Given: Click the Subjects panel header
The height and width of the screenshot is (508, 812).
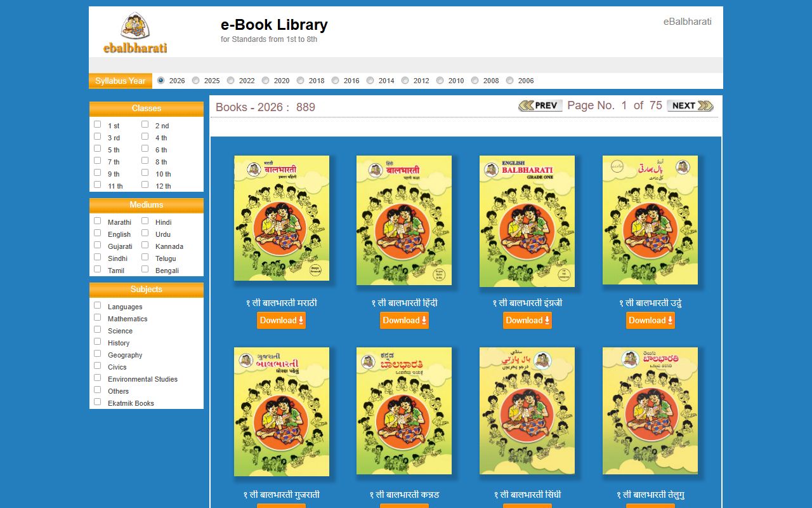Looking at the screenshot, I should tap(147, 290).
